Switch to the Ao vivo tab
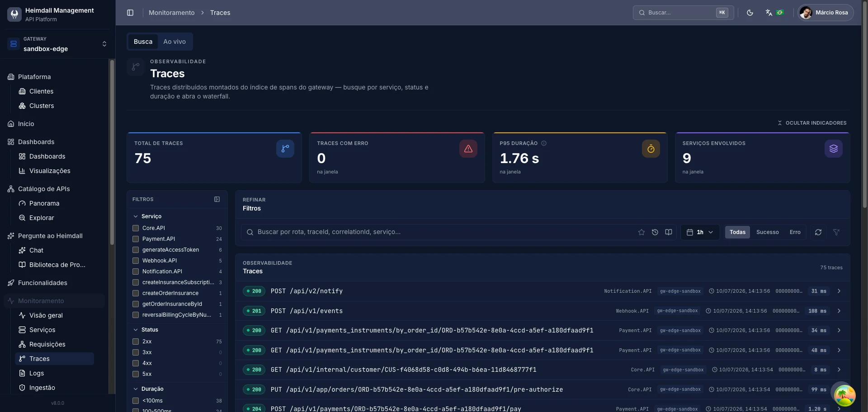Image resolution: width=868 pixels, height=412 pixels. pyautogui.click(x=175, y=42)
